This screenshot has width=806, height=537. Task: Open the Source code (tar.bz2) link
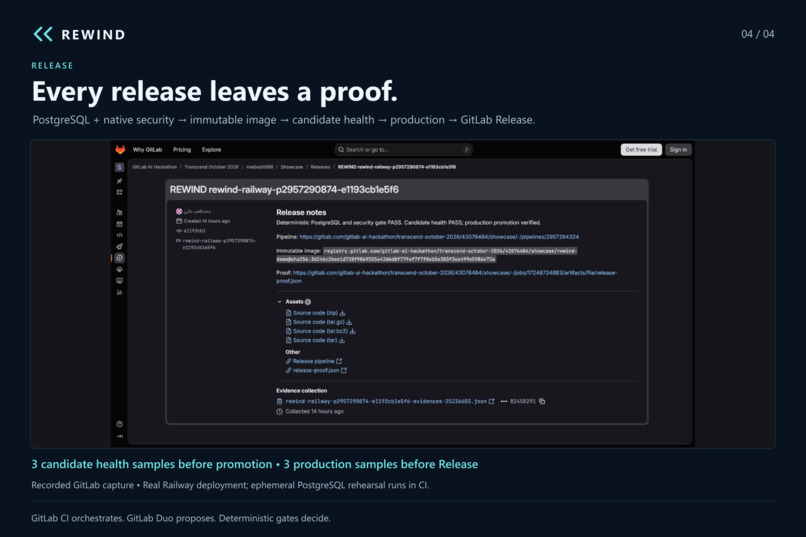(320, 331)
